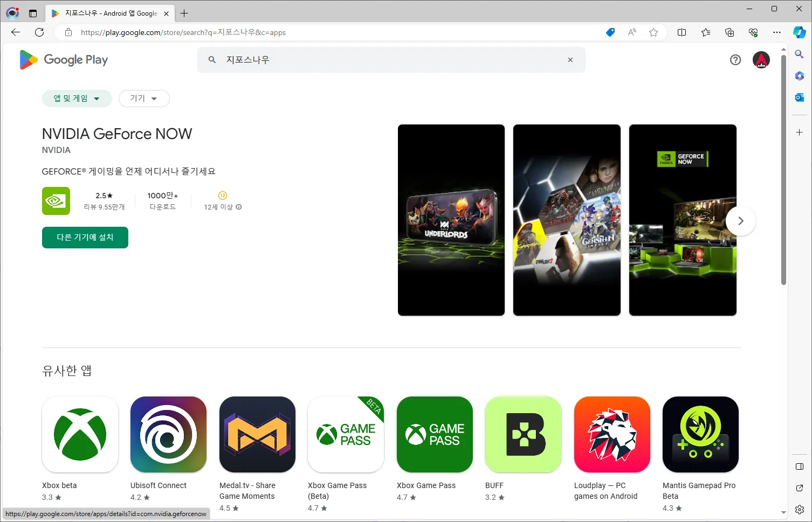Add a new sidebar app

[x=800, y=132]
